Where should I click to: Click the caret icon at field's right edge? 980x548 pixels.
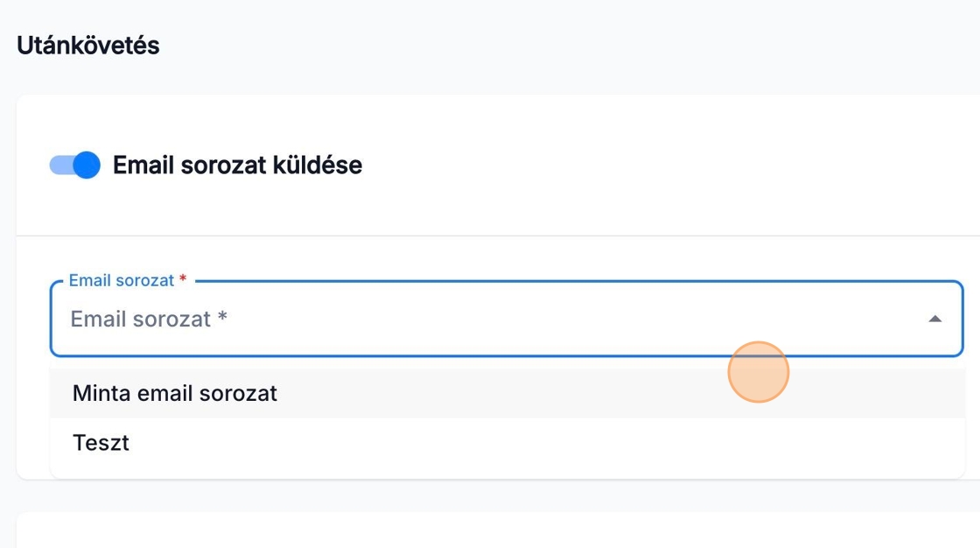934,319
